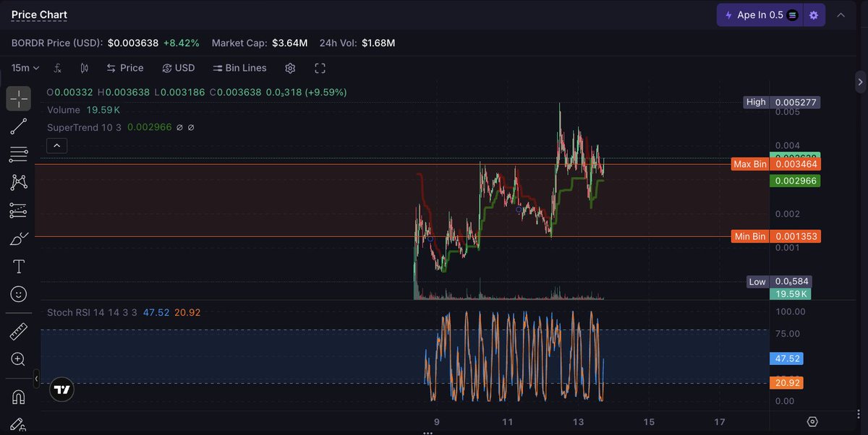Switch the USD currency toggle

click(x=179, y=68)
